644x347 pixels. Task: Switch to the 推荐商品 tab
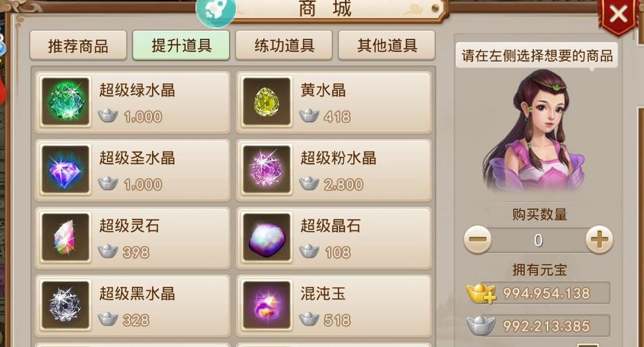click(x=78, y=45)
